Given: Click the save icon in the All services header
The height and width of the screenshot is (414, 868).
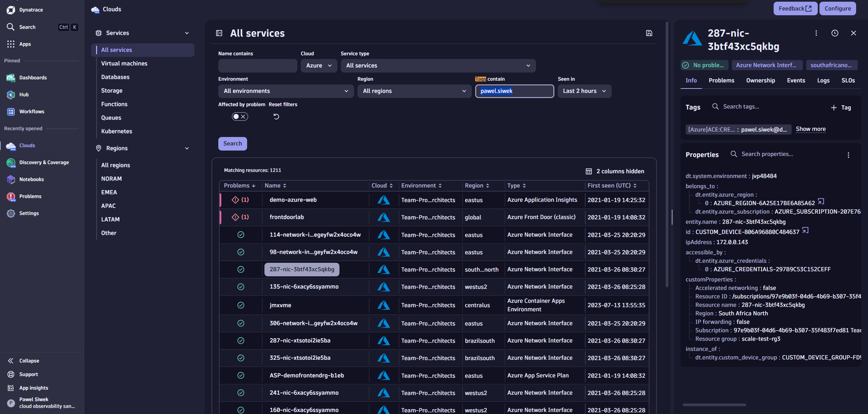Looking at the screenshot, I should click(x=649, y=33).
